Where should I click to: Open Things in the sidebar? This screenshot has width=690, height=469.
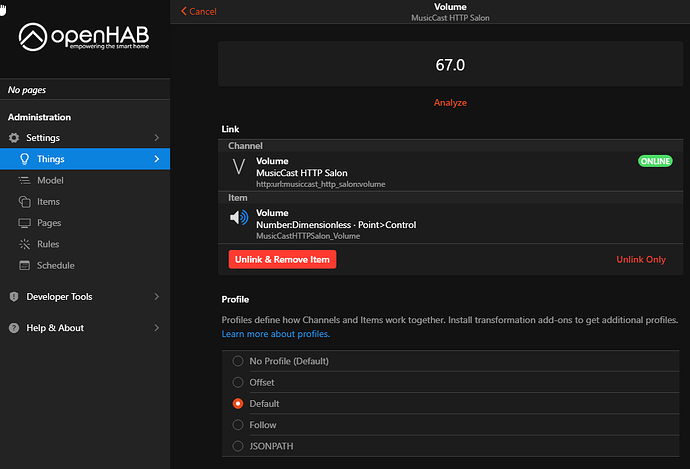85,159
